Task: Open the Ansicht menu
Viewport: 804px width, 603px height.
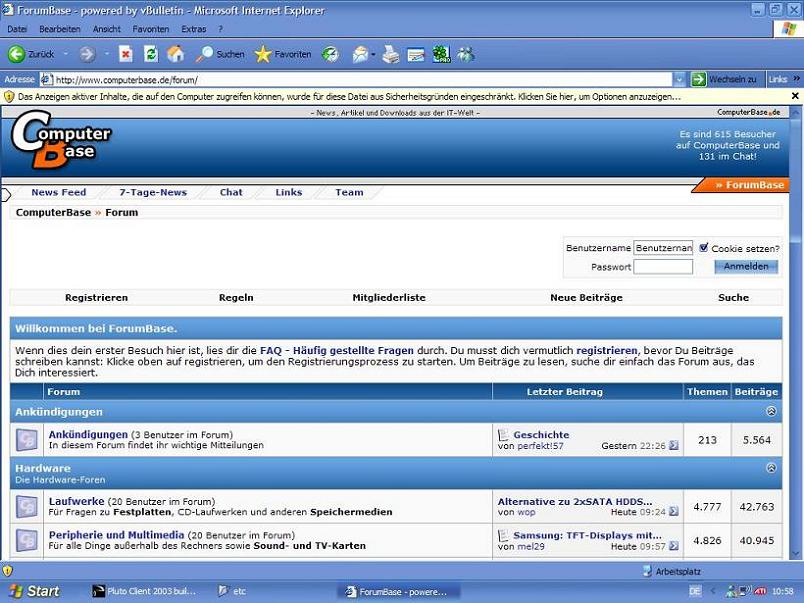Action: coord(107,29)
